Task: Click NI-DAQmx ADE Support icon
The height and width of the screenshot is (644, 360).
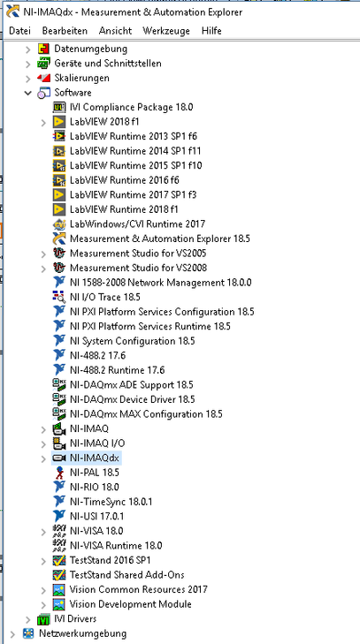Action: [x=59, y=385]
